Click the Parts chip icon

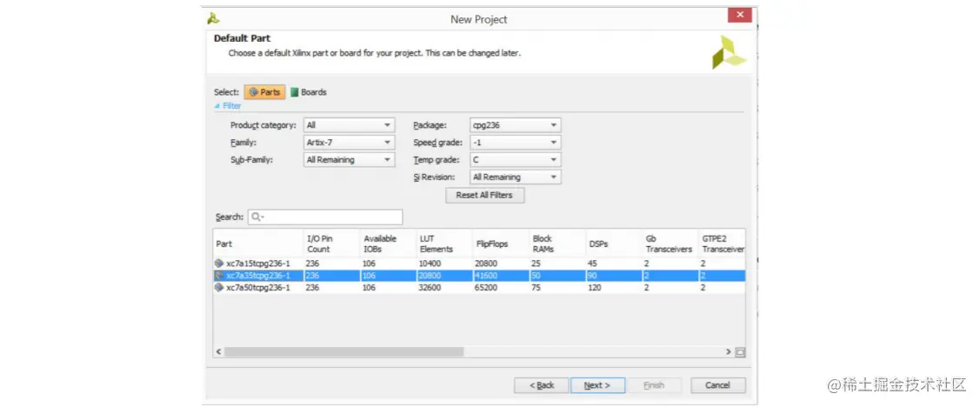coord(253,92)
